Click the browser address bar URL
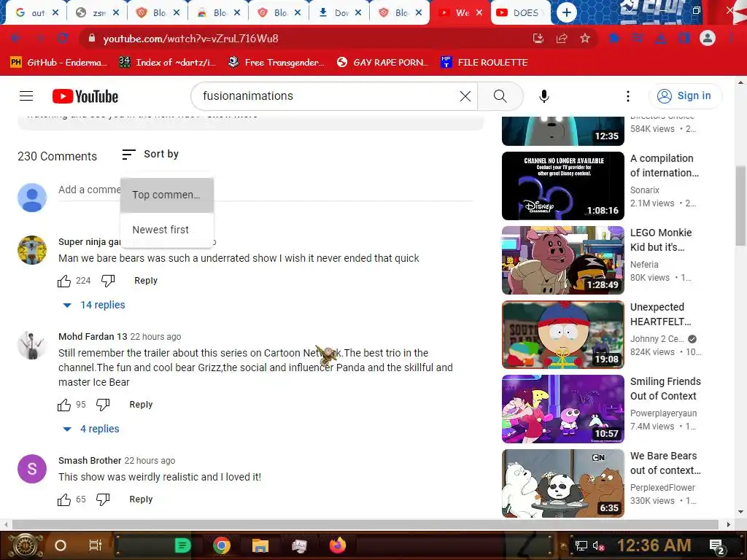 coord(190,39)
